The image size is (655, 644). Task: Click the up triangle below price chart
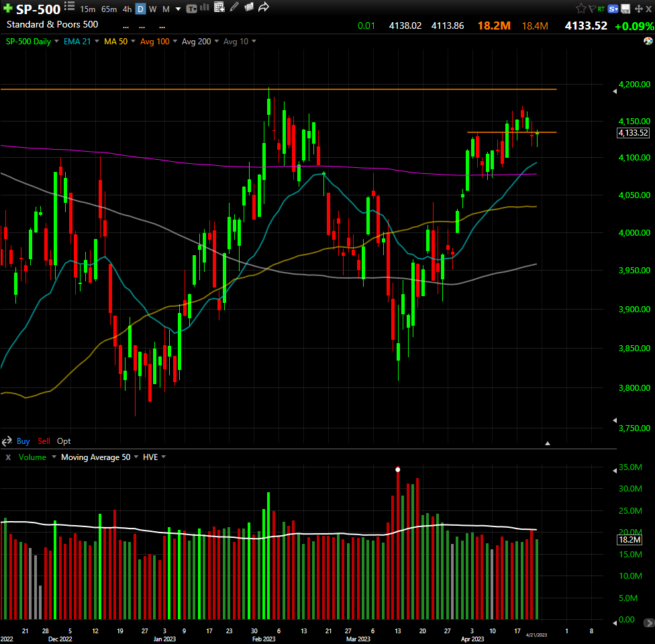(547, 443)
